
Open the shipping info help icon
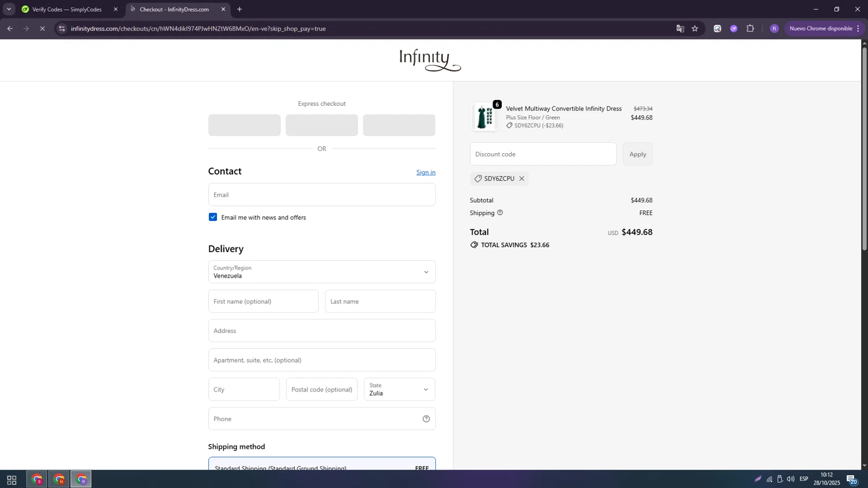point(500,213)
